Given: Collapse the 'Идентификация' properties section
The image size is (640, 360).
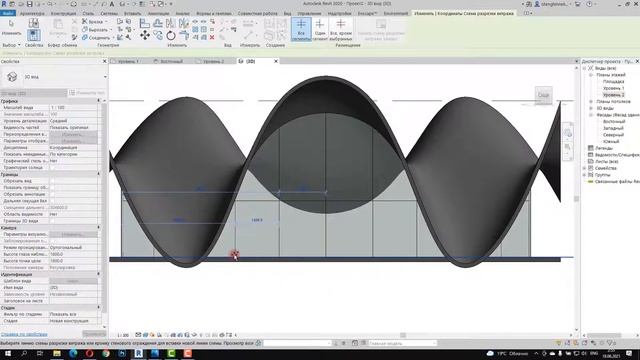Looking at the screenshot, I should click(98, 274).
